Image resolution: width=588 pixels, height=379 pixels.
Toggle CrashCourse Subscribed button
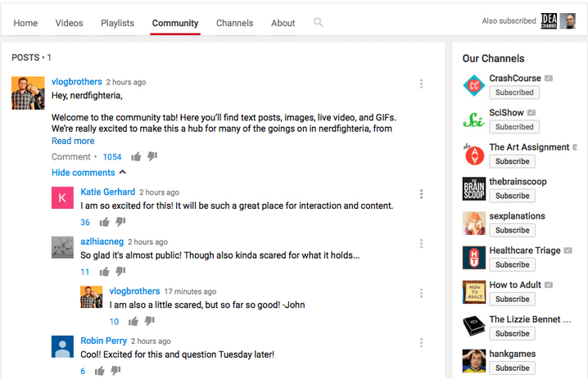pos(514,92)
